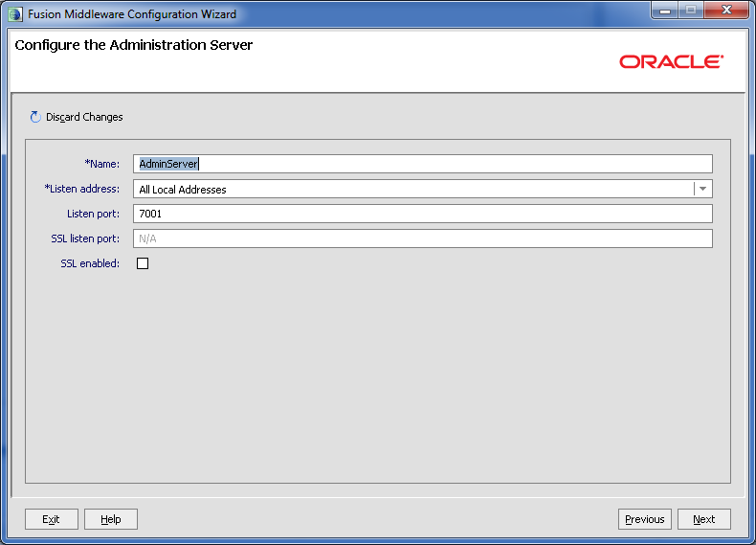Image resolution: width=756 pixels, height=545 pixels.
Task: Click the SSL enabled: label
Action: coord(90,263)
